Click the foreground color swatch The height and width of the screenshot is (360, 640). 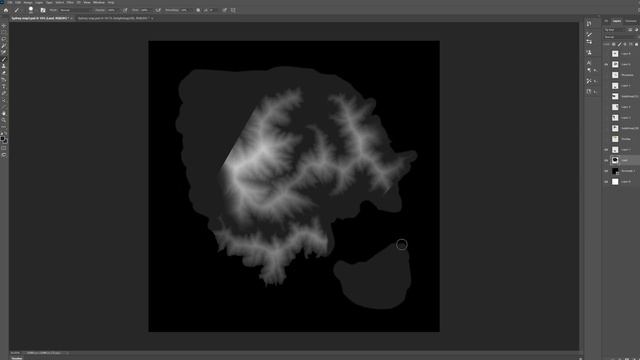pyautogui.click(x=3, y=138)
